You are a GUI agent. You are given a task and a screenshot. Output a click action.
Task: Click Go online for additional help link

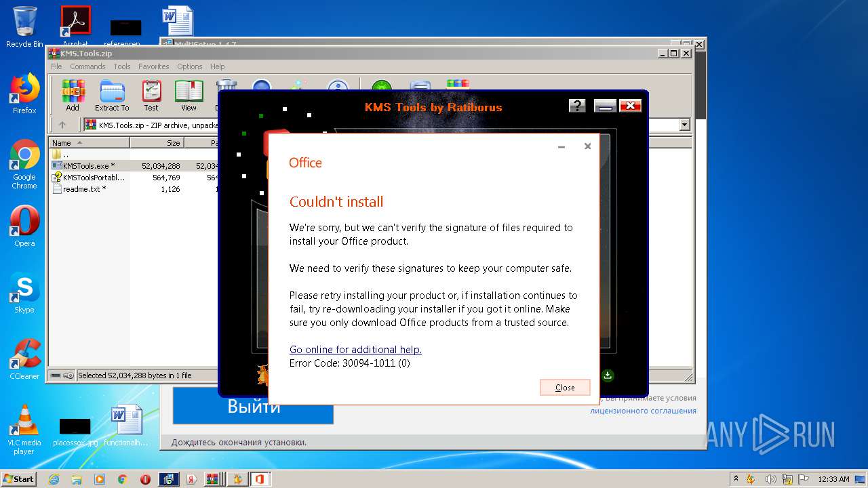click(x=355, y=350)
